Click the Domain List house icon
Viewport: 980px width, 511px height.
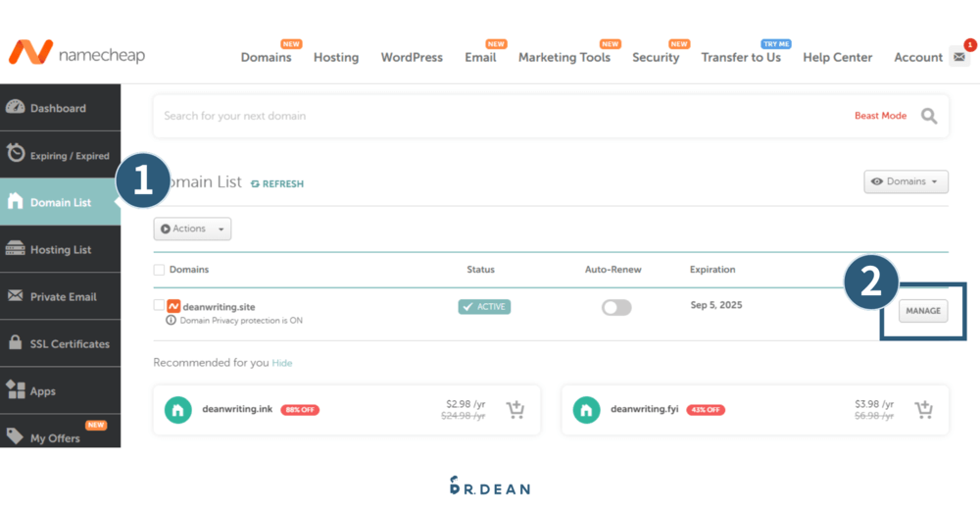(15, 201)
